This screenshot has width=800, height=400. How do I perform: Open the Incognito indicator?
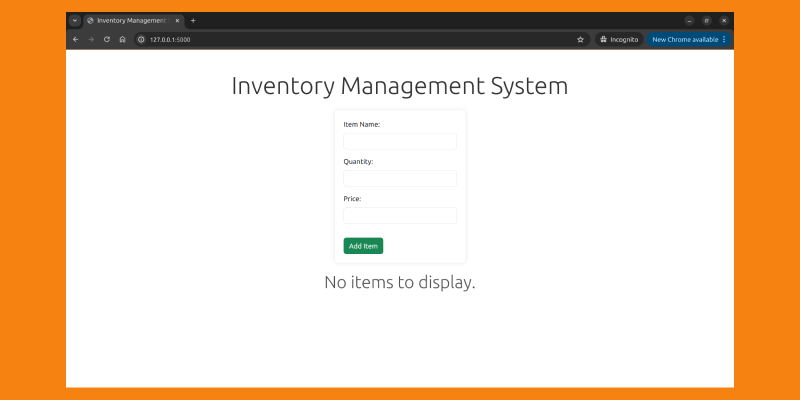point(619,39)
